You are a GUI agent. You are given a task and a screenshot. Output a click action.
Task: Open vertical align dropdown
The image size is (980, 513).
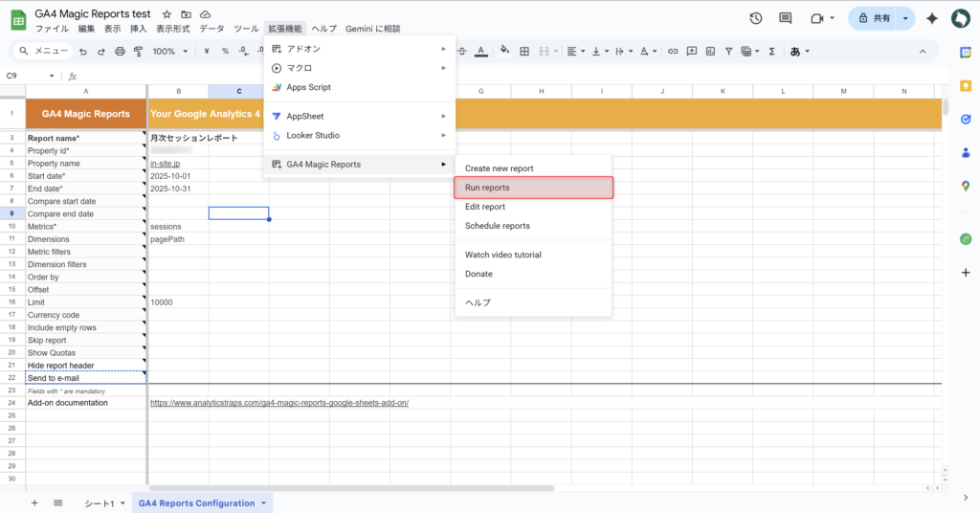click(600, 52)
